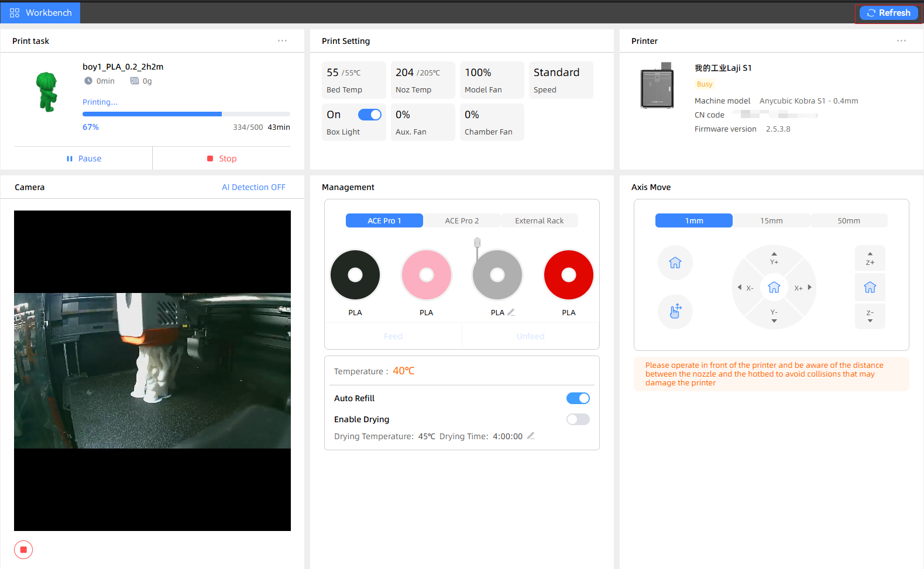
Task: Click the green boy model thumbnail
Action: [47, 92]
